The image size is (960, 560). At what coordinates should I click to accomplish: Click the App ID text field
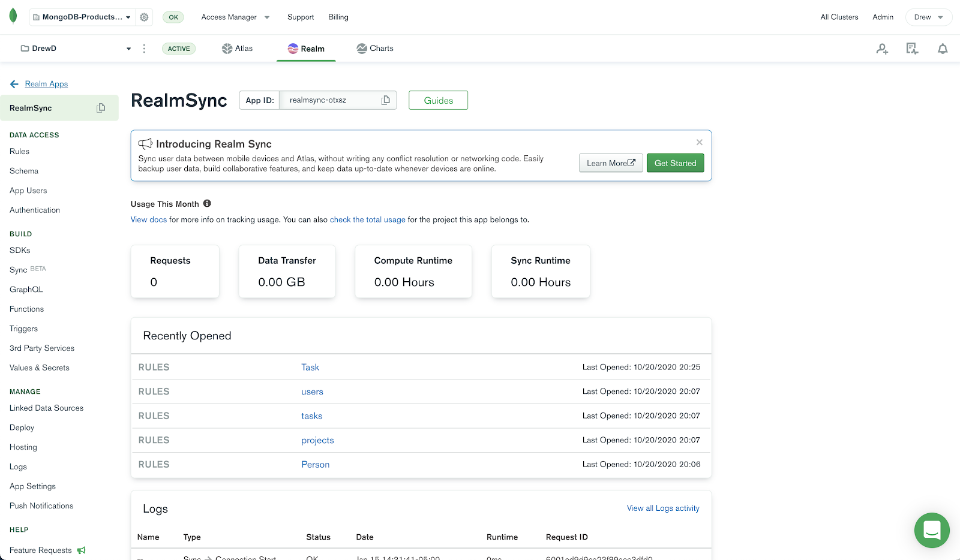pyautogui.click(x=330, y=100)
